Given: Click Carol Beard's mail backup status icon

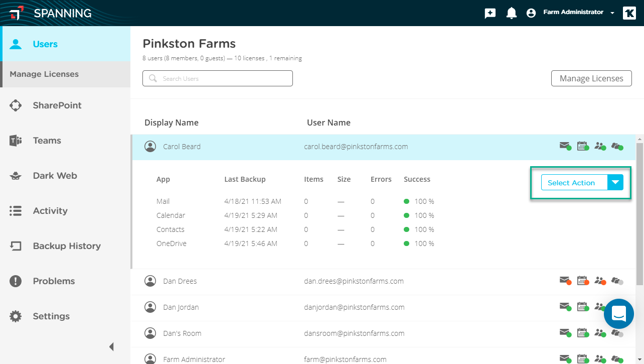Looking at the screenshot, I should point(565,147).
